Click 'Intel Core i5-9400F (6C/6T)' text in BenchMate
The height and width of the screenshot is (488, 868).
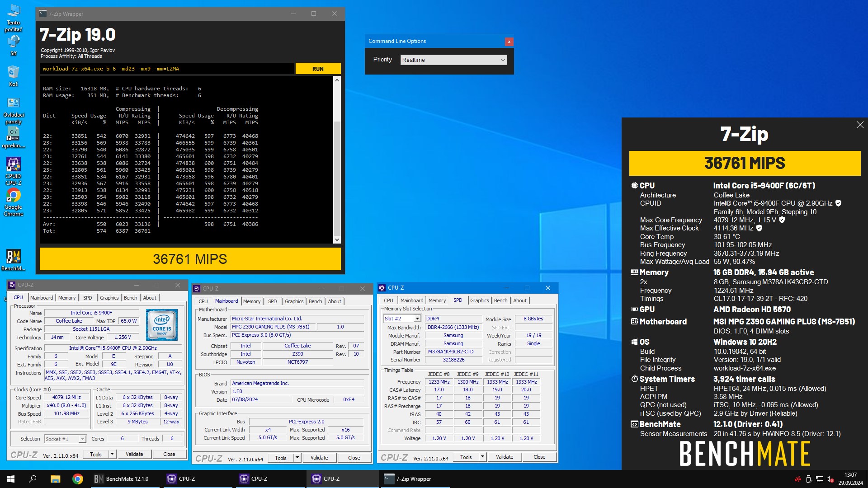[x=764, y=186]
